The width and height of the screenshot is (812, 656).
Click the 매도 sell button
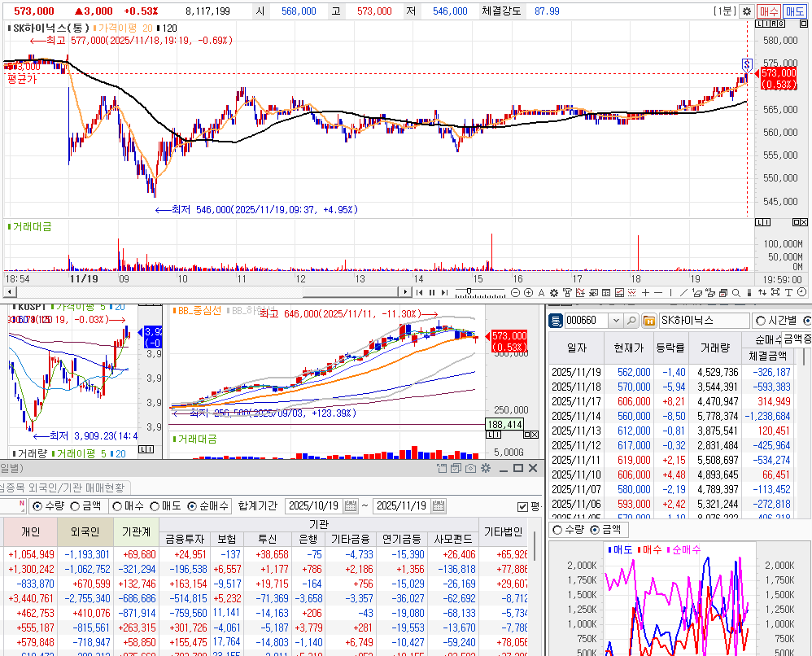(x=794, y=11)
